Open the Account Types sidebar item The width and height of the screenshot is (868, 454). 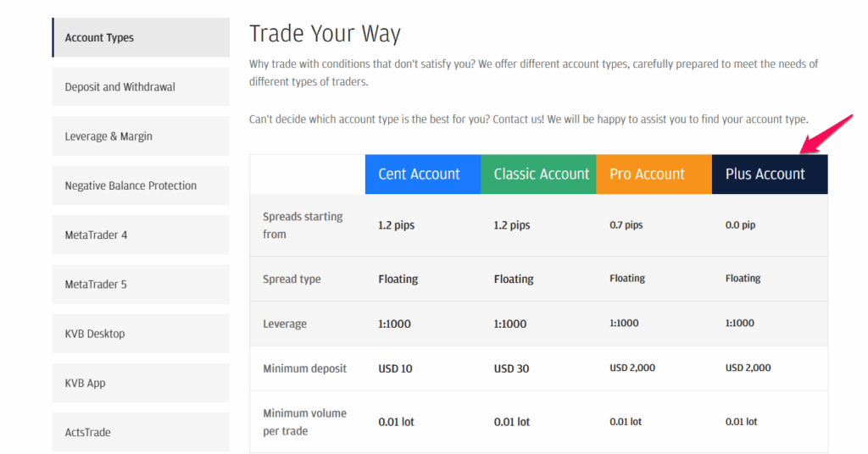(141, 37)
